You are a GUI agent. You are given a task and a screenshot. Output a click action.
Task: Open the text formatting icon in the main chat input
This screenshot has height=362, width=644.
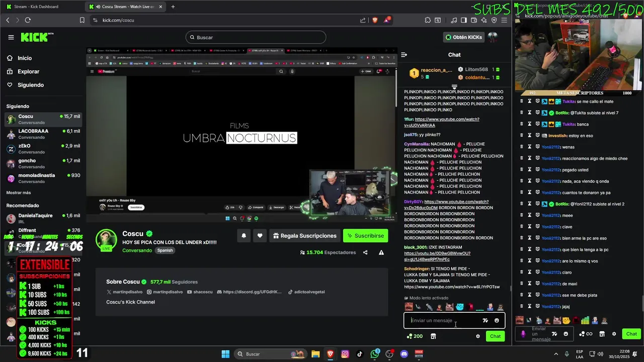point(485,320)
